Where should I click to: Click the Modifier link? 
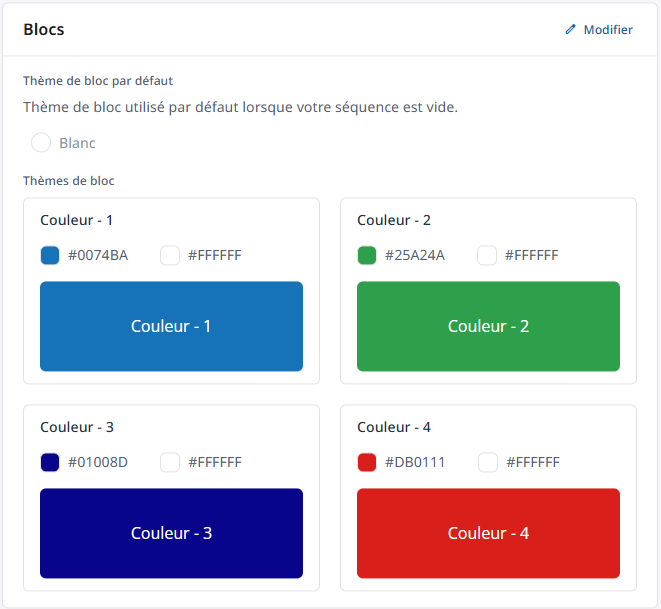pyautogui.click(x=607, y=30)
